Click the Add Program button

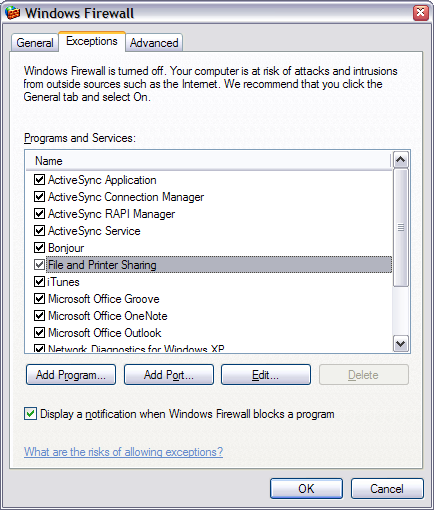click(x=71, y=375)
